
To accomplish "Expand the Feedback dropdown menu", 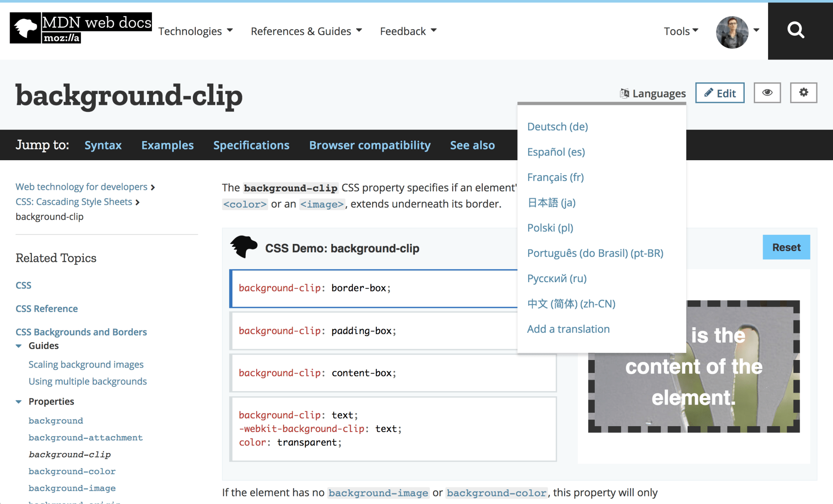I will (x=409, y=31).
